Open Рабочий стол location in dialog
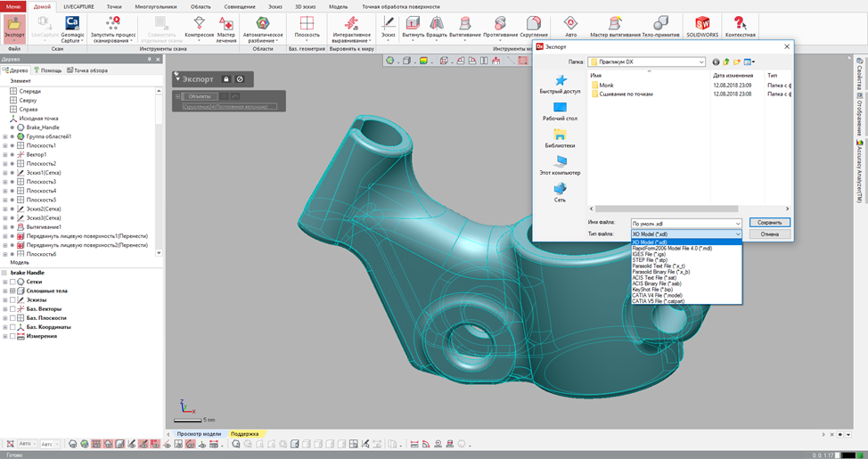Screen dimensions: 868x459 [x=561, y=111]
